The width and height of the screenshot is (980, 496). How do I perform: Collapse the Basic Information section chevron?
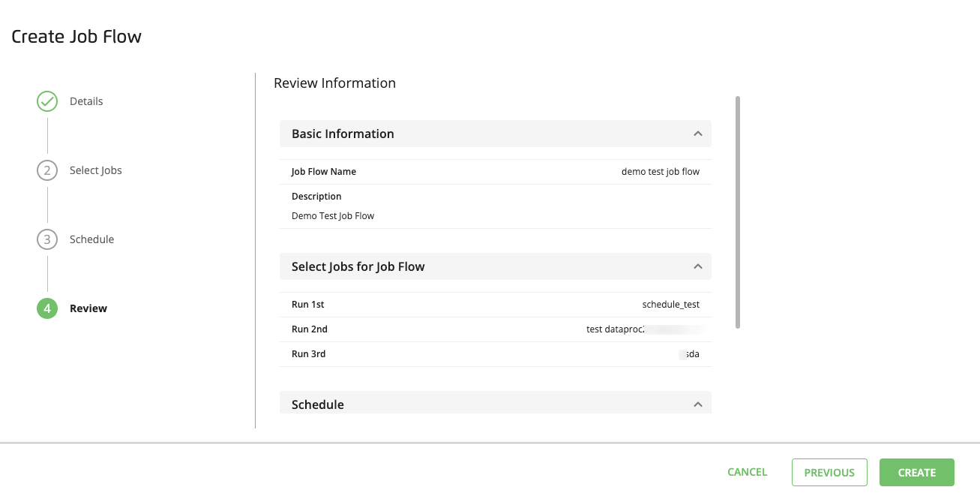click(697, 134)
